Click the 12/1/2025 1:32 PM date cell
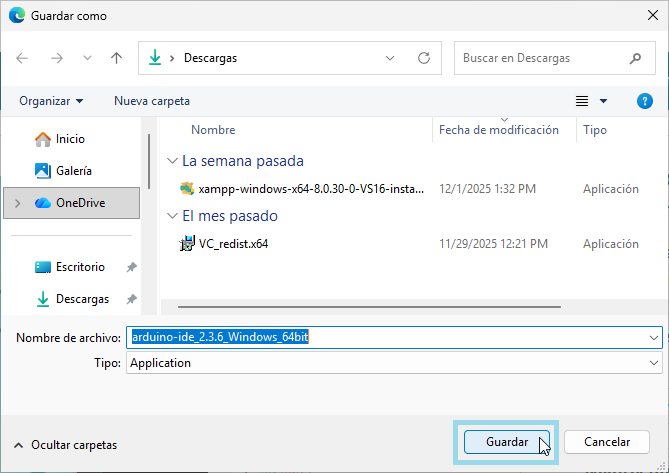Screen dimensions: 669x473 [x=487, y=189]
